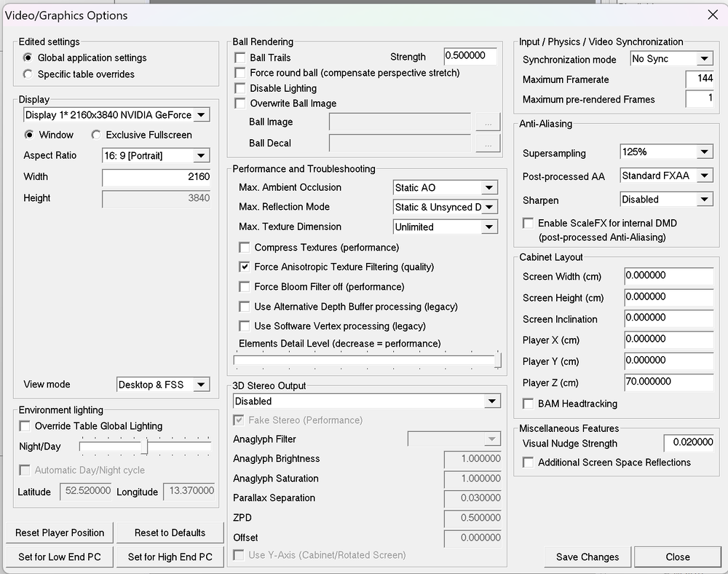
Task: Click the Screen Height (cm) field
Action: click(x=669, y=297)
